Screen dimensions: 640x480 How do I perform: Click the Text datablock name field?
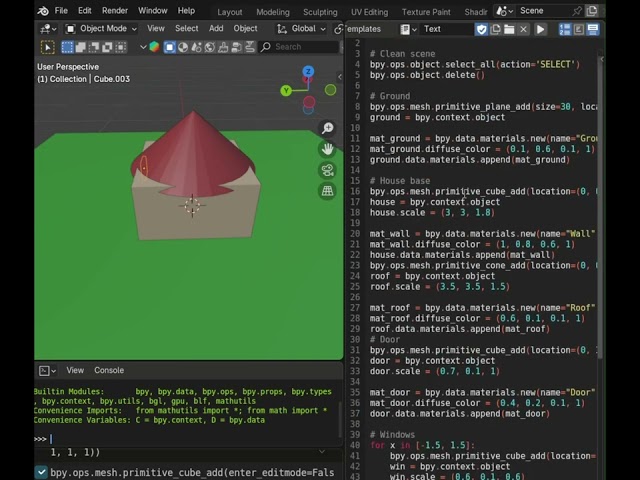pos(447,29)
